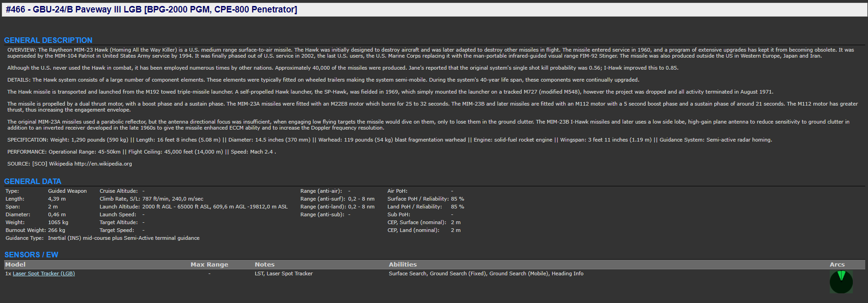The width and height of the screenshot is (868, 303).
Task: Click the Climb Rate '787 ft/min' value
Action: click(173, 199)
